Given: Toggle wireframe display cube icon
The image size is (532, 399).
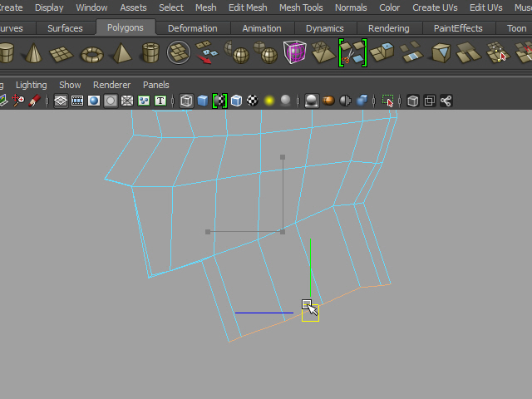Looking at the screenshot, I should point(186,101).
